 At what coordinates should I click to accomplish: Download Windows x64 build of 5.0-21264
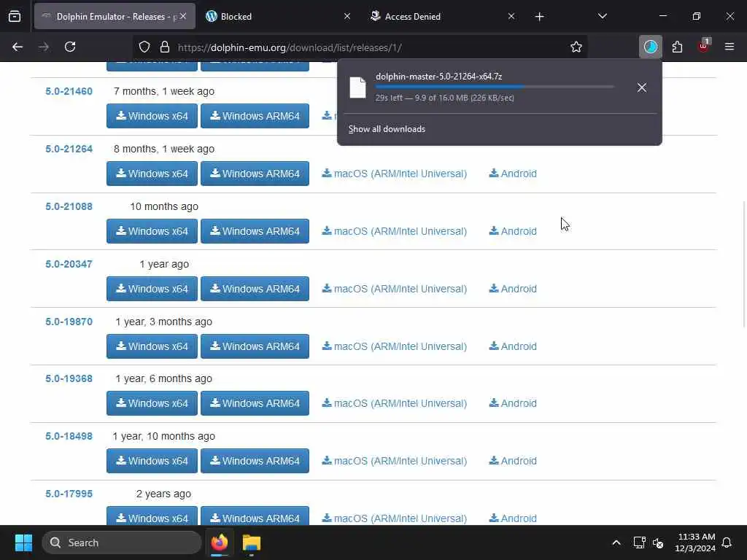[x=152, y=174]
